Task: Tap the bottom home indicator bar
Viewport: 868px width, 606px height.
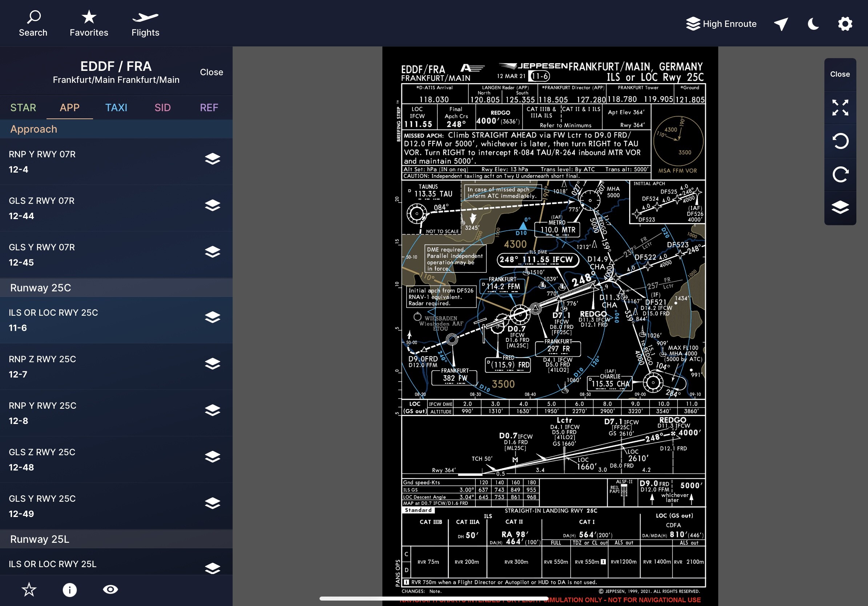Action: coord(434,598)
